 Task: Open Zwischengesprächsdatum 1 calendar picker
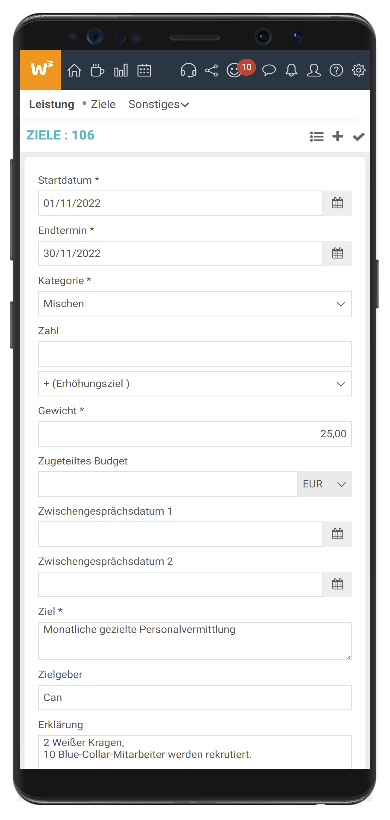pos(338,534)
